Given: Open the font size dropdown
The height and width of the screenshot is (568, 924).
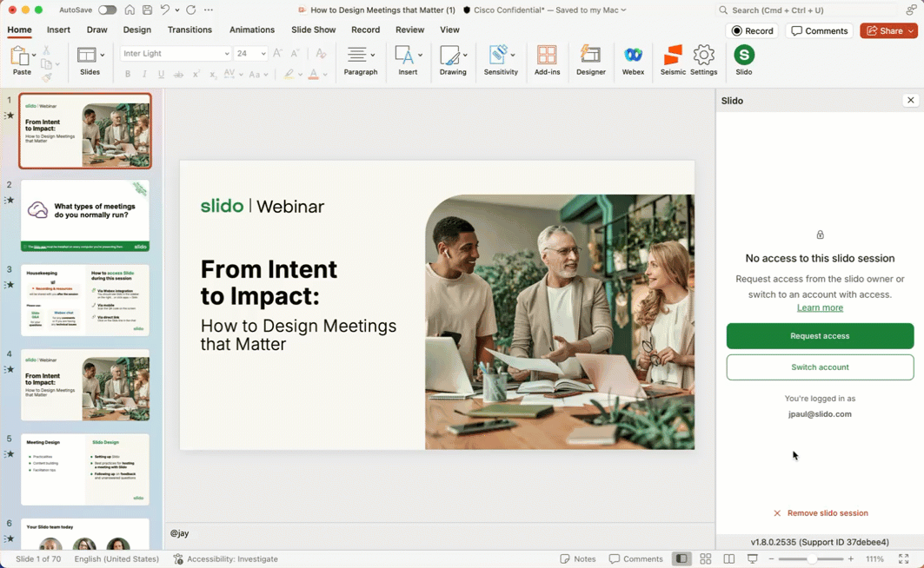Looking at the screenshot, I should pos(263,54).
